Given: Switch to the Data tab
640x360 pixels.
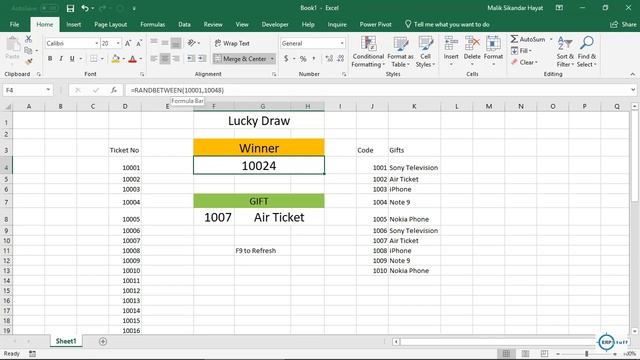Looking at the screenshot, I should (184, 24).
